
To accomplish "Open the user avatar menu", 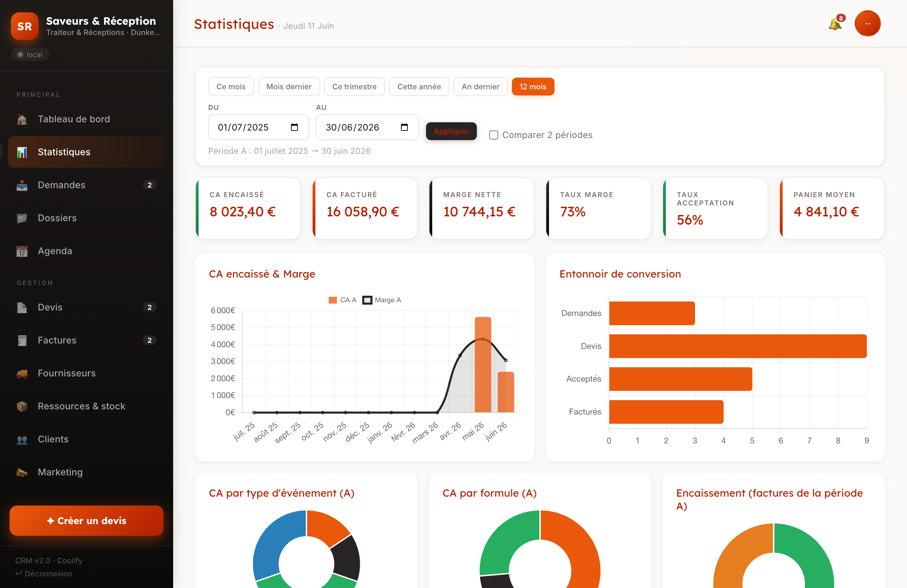I will coord(867,24).
